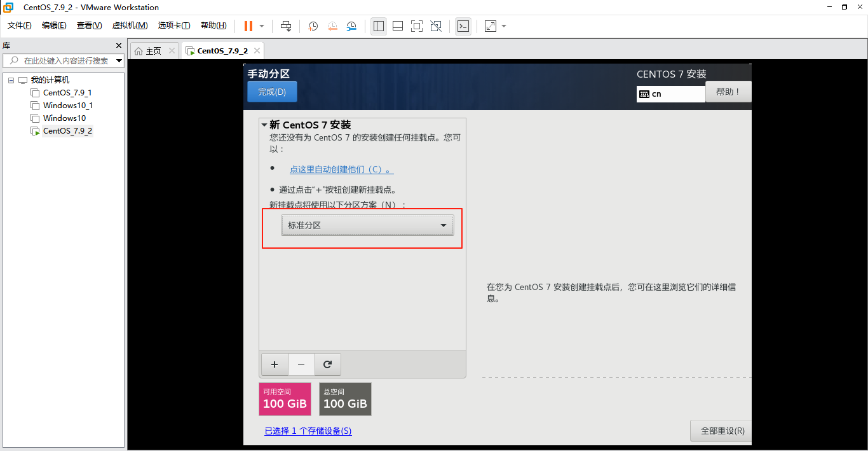Click the reload storage configuration icon
The image size is (868, 451).
click(328, 364)
